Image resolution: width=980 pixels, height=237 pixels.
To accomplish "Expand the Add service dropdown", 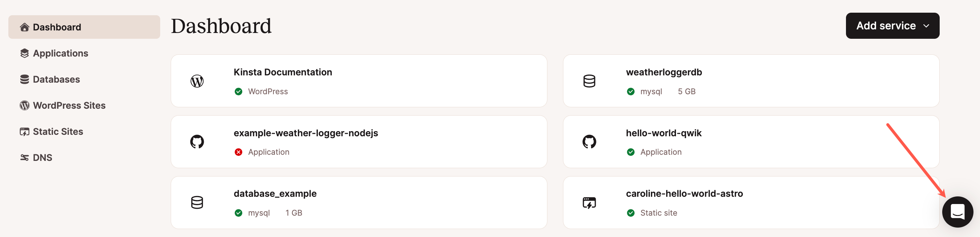I will [892, 26].
